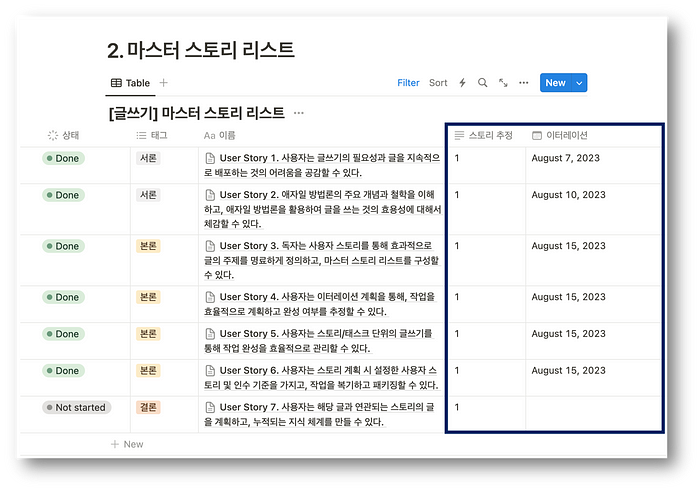Image resolution: width=700 pixels, height=492 pixels.
Task: Open User Story 2 page
Action: tap(322, 209)
